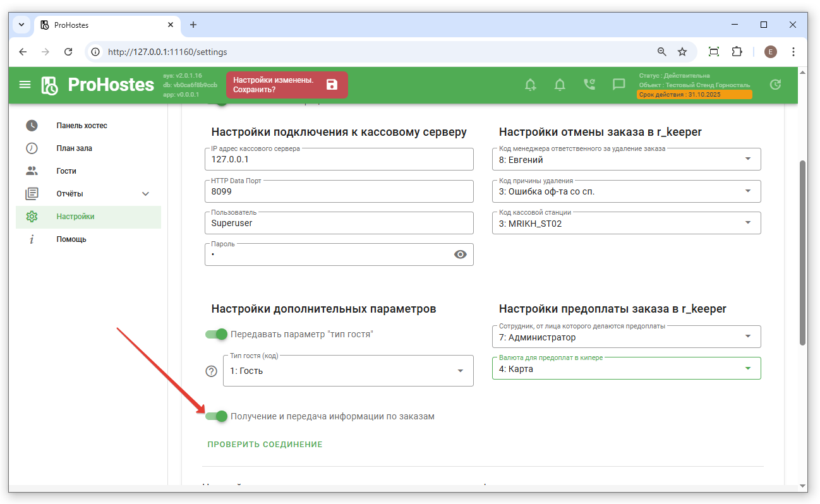Show password using the eye icon
This screenshot has width=820, height=504.
click(x=461, y=255)
